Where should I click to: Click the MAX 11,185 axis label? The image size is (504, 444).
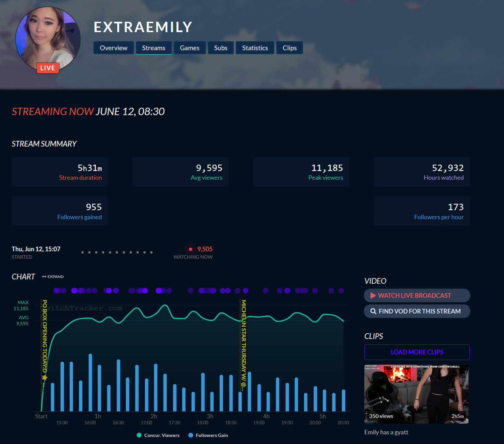[21, 305]
